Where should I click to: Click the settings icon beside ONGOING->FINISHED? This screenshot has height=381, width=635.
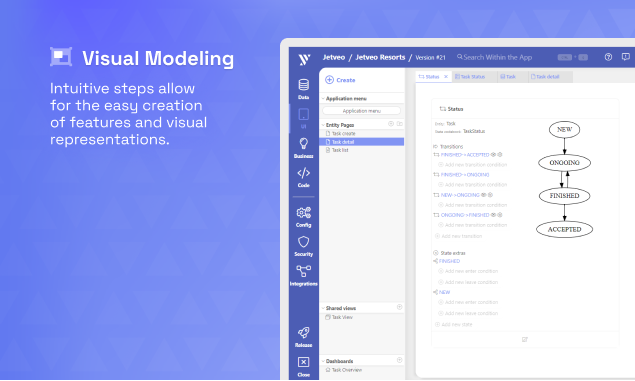click(500, 215)
